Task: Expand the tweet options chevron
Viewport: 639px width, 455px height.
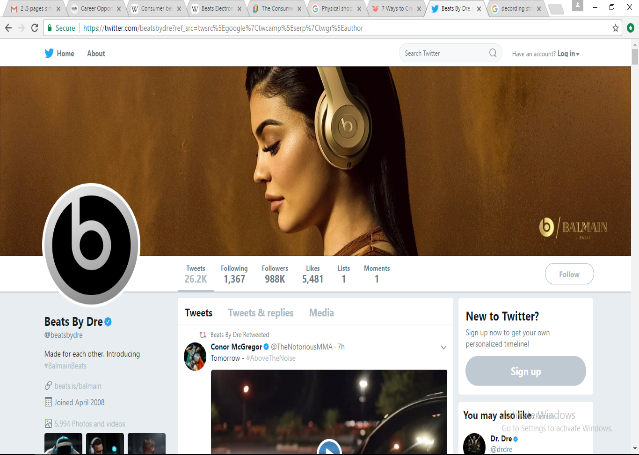Action: (x=443, y=347)
